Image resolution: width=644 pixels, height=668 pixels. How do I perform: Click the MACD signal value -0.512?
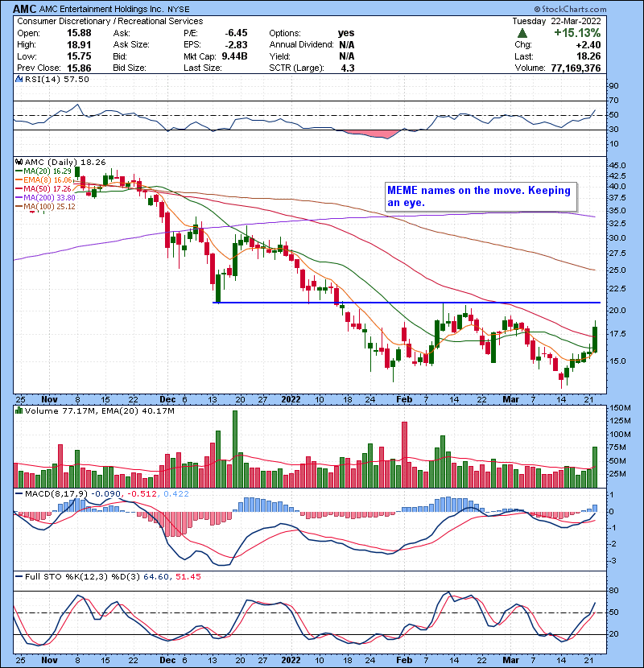click(142, 494)
